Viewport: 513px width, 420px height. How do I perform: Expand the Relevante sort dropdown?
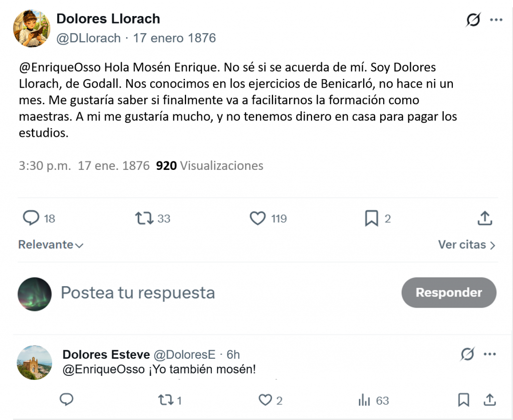[x=51, y=245]
